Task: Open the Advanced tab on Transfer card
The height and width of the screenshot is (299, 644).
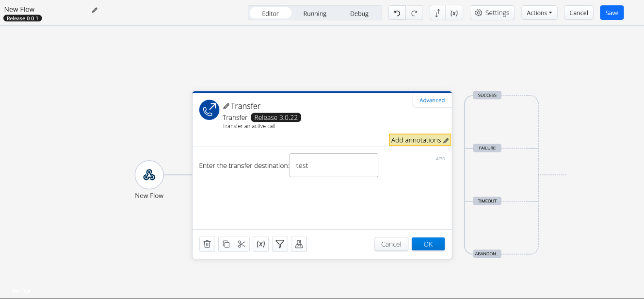Action: tap(432, 100)
